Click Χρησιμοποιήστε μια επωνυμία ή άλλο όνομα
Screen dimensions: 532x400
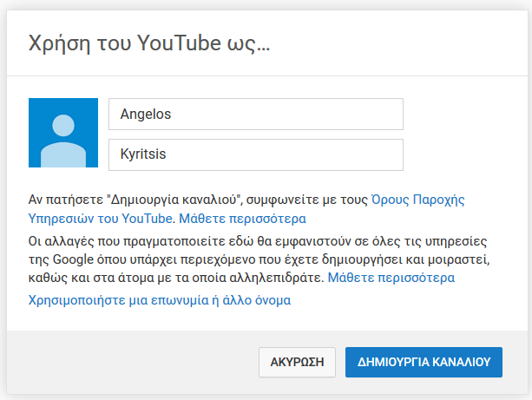tap(160, 300)
